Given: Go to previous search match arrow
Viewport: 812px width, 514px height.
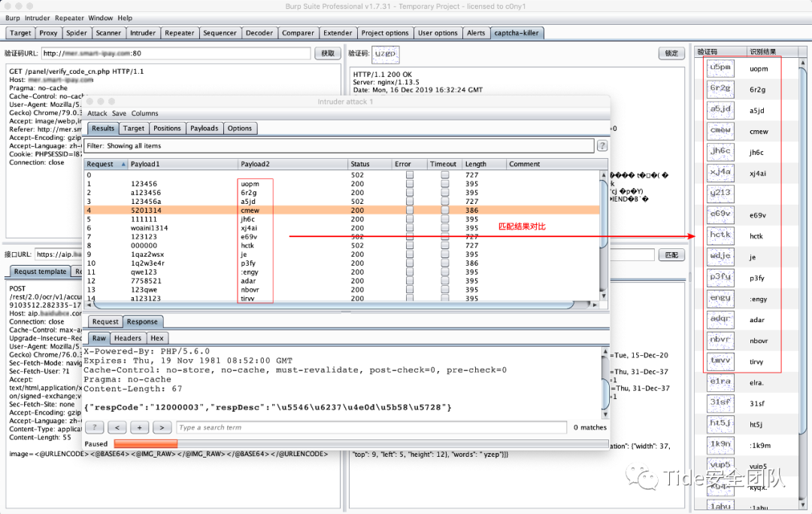Looking at the screenshot, I should (117, 427).
